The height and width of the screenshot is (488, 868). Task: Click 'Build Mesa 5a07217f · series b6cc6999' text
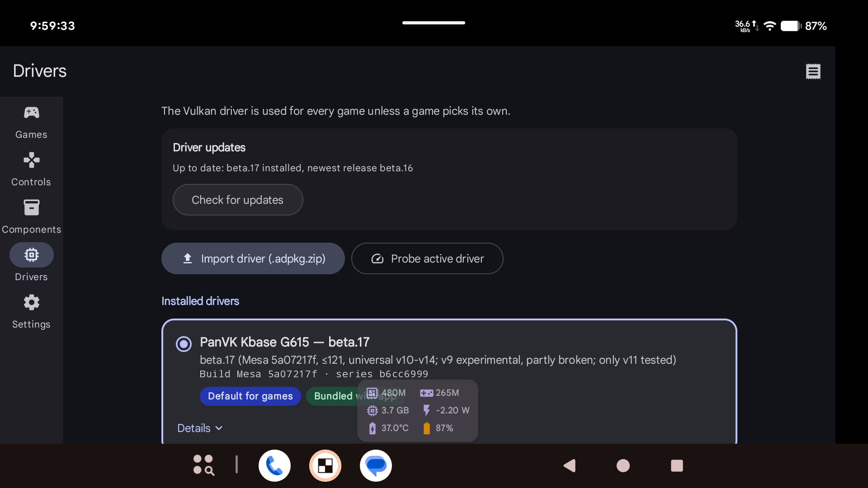pos(314,374)
